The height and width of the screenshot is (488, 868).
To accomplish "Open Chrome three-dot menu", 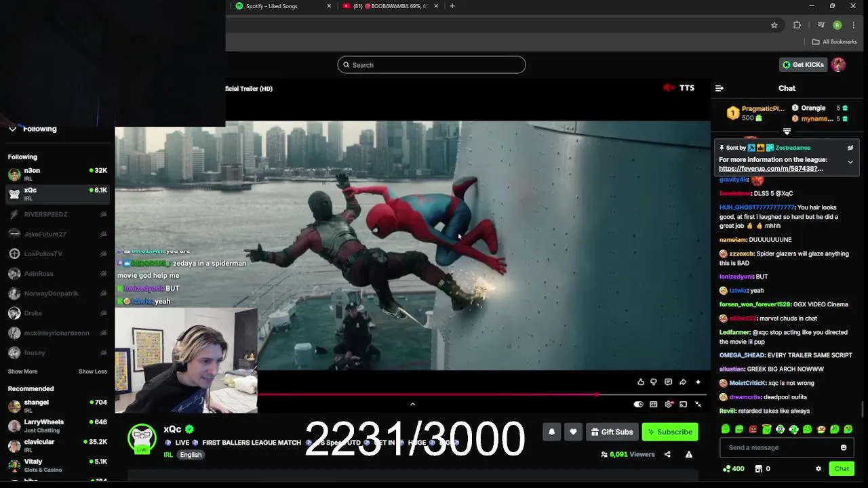I will (854, 25).
